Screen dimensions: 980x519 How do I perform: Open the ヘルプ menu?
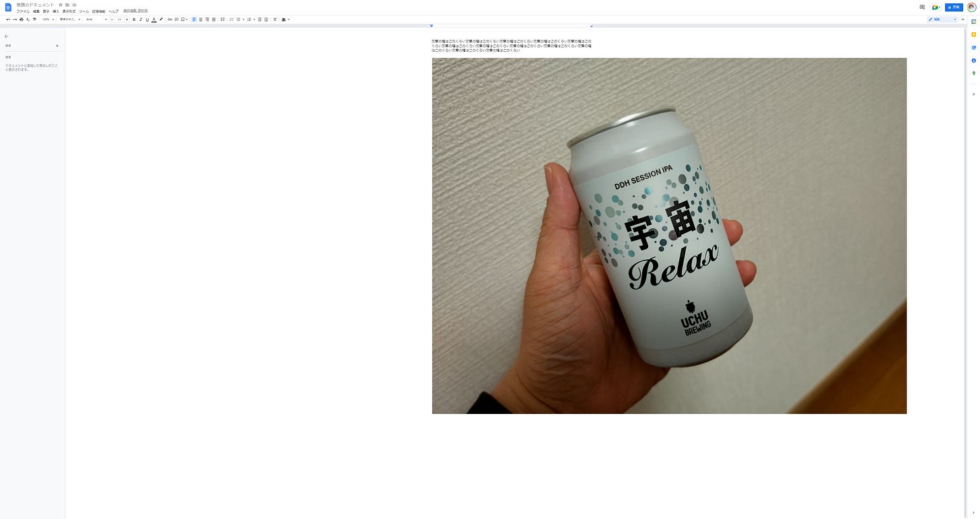(114, 11)
